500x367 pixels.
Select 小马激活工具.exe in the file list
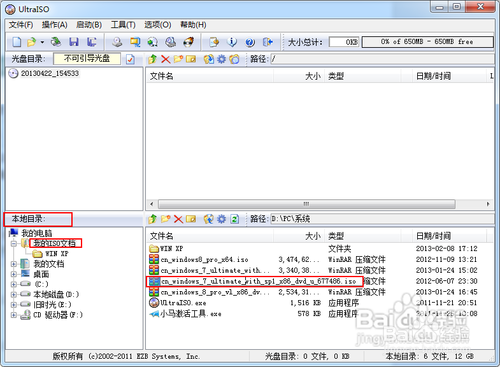tap(190, 314)
